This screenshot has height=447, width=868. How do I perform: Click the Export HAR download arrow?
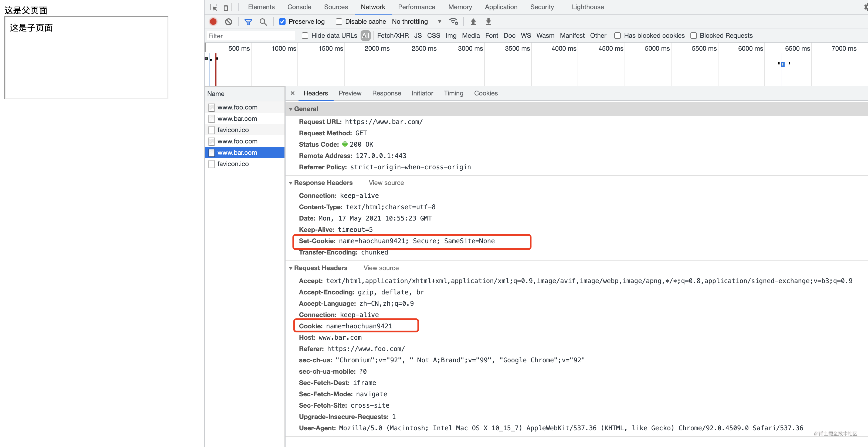tap(488, 22)
